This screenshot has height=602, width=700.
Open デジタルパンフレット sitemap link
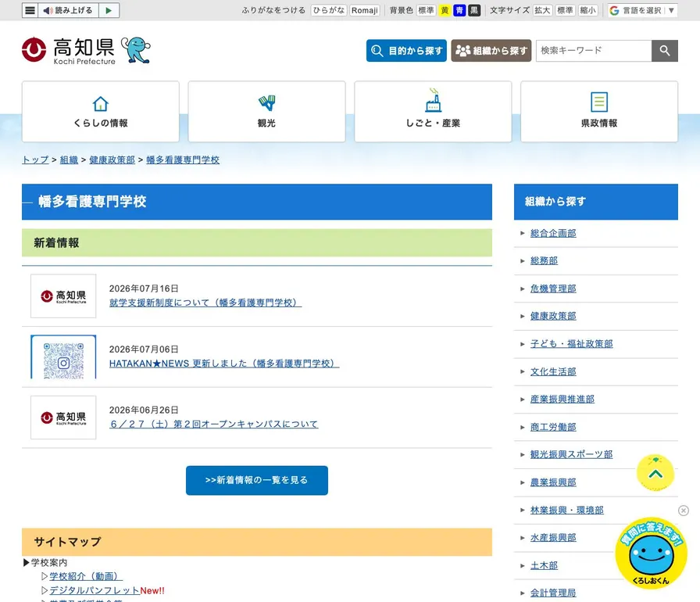[x=95, y=590]
